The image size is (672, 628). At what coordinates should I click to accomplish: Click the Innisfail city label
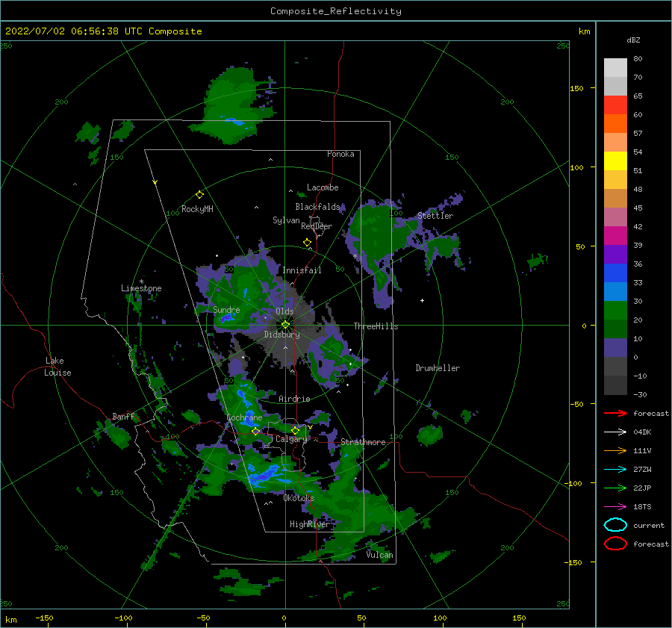coord(302,270)
